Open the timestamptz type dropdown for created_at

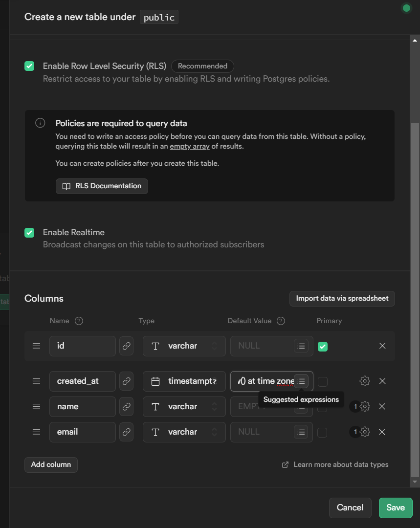(184, 381)
